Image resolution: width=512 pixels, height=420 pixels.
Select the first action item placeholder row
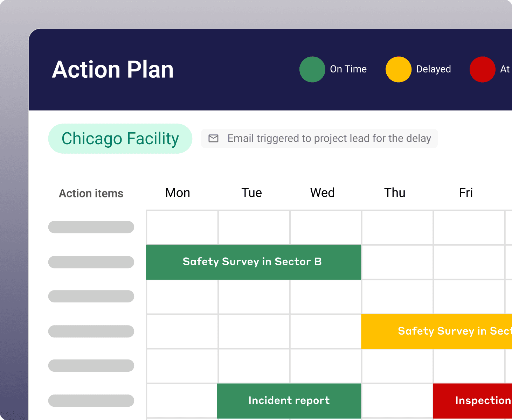click(x=91, y=227)
